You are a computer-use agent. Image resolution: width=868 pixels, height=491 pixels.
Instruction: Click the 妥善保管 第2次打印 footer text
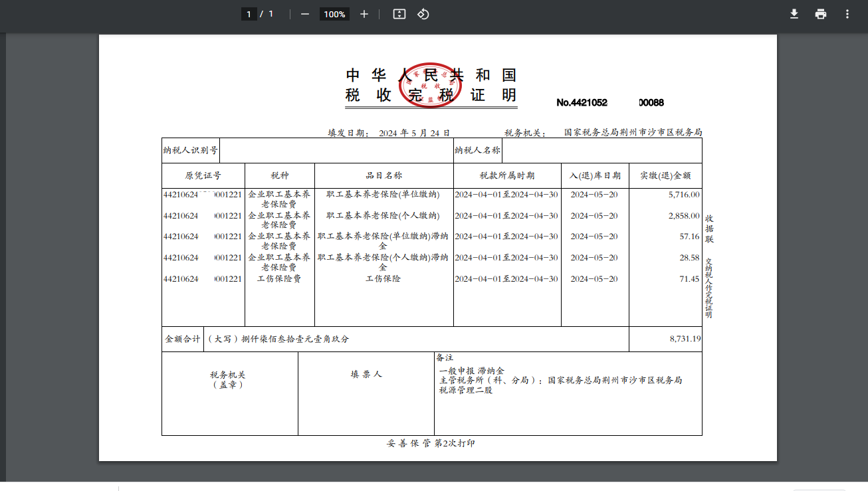(431, 443)
